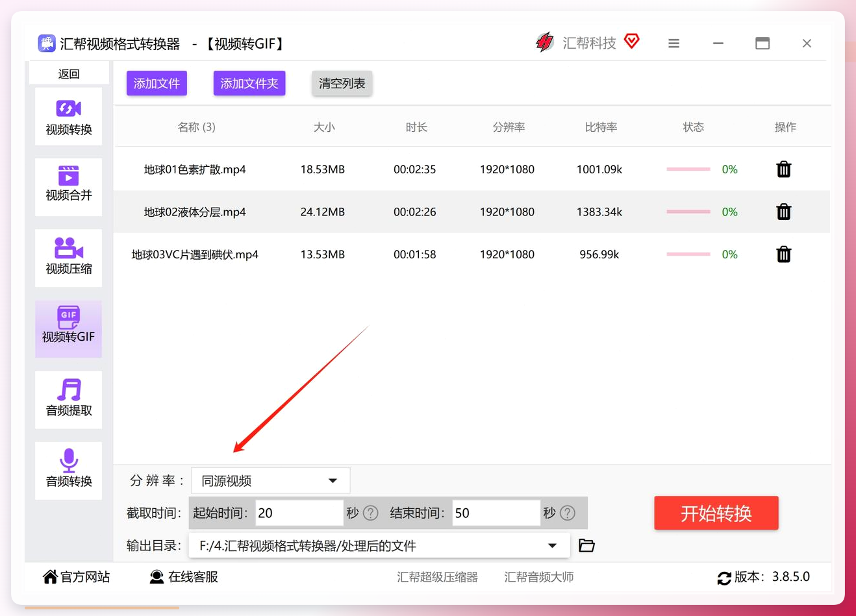
Task: Click the 状态 column header
Action: (x=693, y=127)
